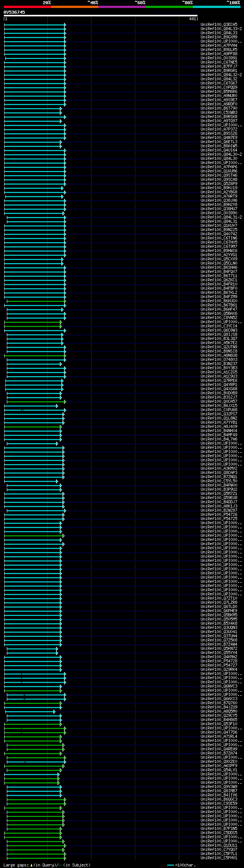Image resolution: width=244 pixels, height=868 pixels.
Task: Select the UniRef100_A9TQ97 label
Action: coord(219,121)
